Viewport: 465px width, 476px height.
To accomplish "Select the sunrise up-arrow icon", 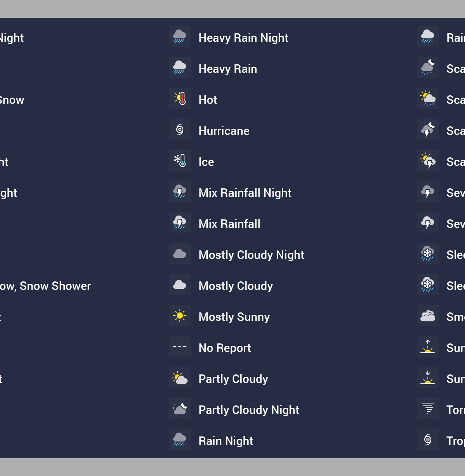I will point(428,347).
